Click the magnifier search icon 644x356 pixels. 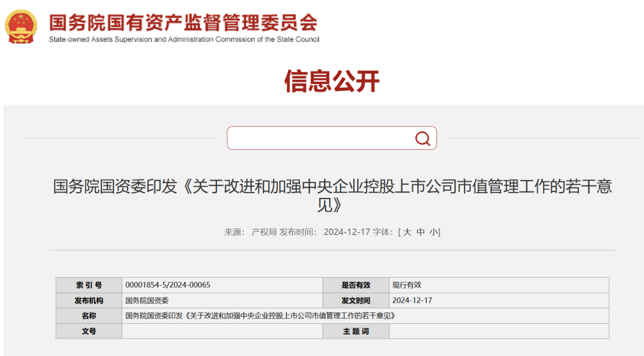[x=422, y=138]
